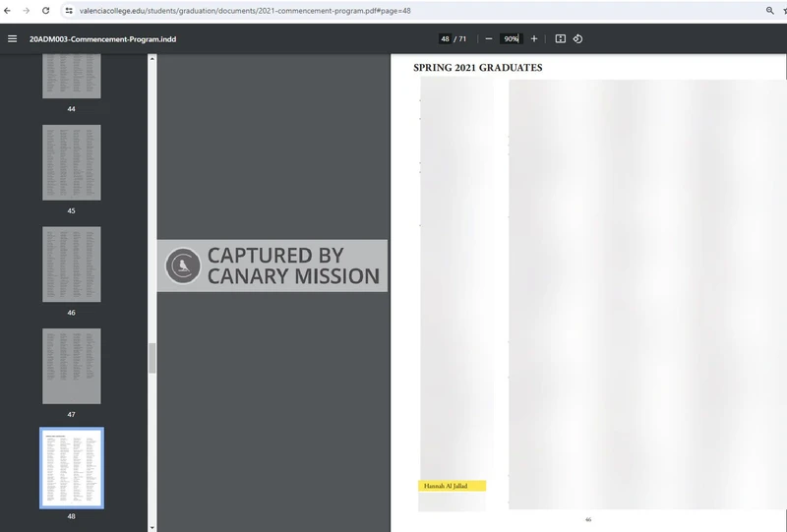Click the highlighted name Hannah Al Jallad
The width and height of the screenshot is (787, 532).
(x=452, y=486)
